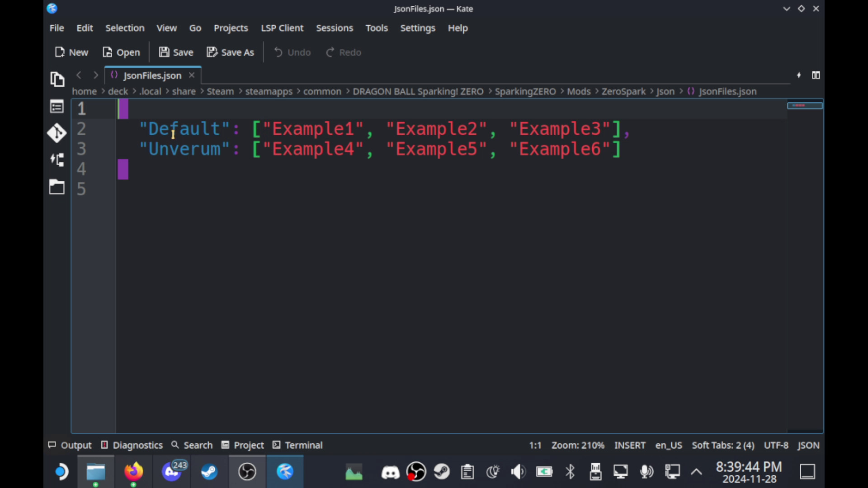This screenshot has height=488, width=868.
Task: Open Soft Tabs indentation dropdown
Action: pos(722,445)
